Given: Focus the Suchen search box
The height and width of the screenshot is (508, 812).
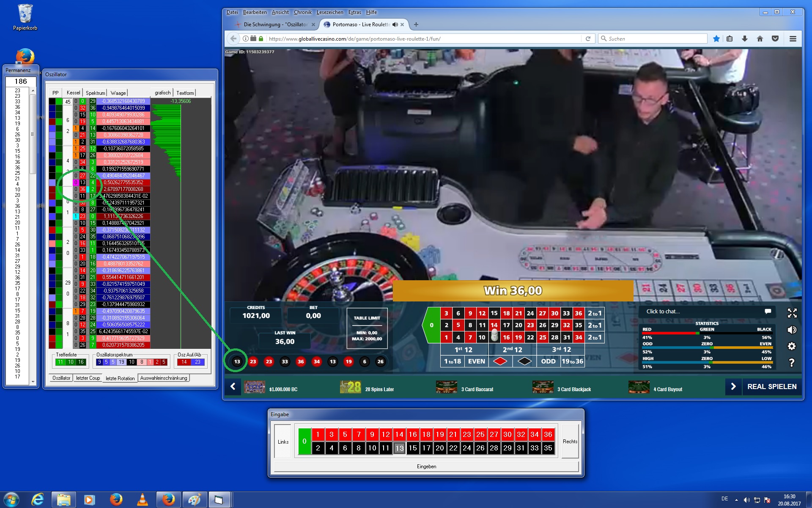Looking at the screenshot, I should pyautogui.click(x=653, y=39).
